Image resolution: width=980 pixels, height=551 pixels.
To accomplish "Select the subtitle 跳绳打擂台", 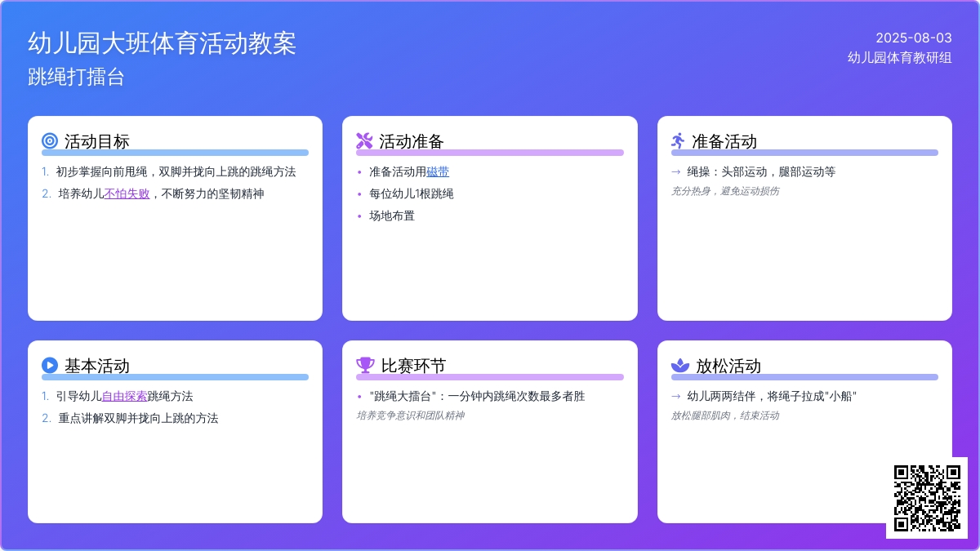I will (x=76, y=78).
